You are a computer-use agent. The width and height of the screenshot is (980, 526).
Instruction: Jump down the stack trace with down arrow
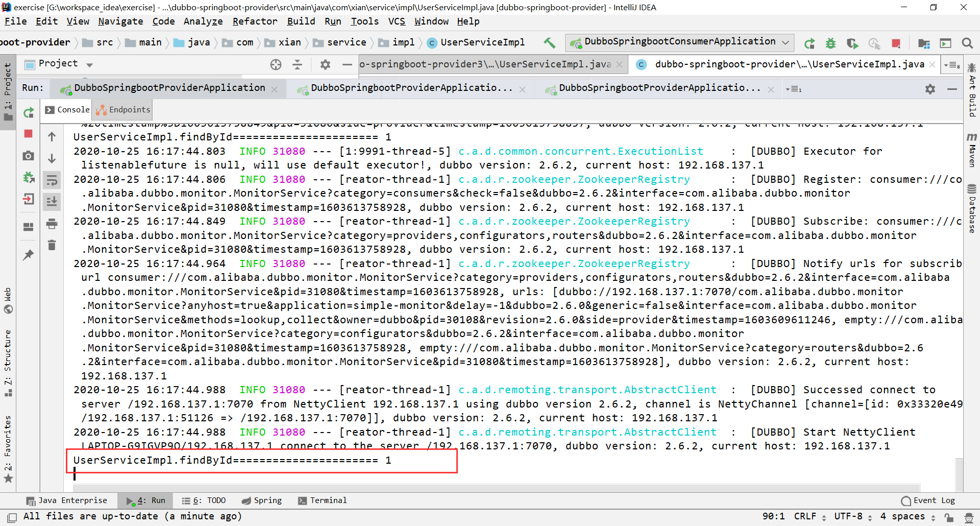pos(52,158)
